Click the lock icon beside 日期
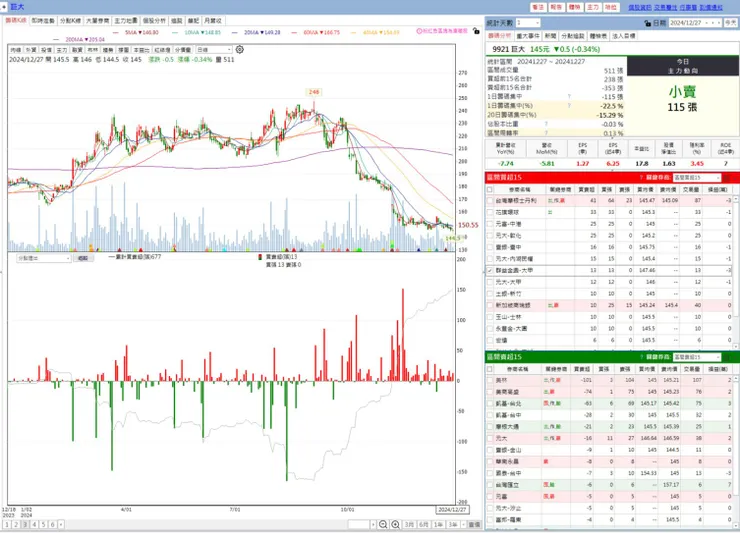Viewport: 740px width, 533px height. pyautogui.click(x=648, y=23)
